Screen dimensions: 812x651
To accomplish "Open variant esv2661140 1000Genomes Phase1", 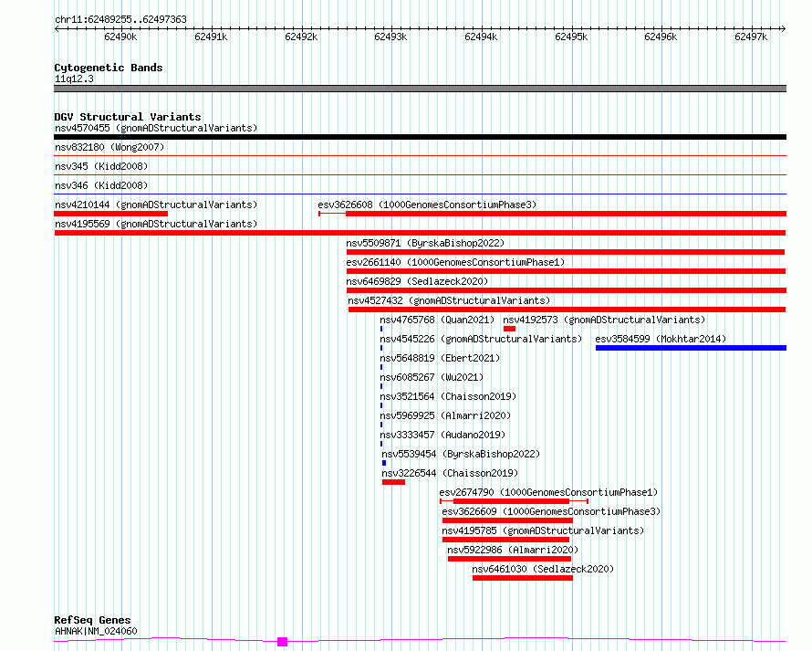I will click(x=455, y=262).
